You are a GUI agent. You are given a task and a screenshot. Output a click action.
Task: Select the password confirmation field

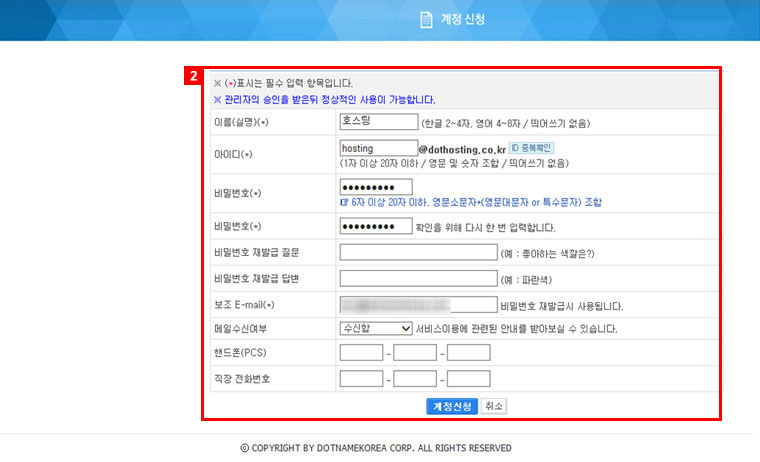[376, 226]
